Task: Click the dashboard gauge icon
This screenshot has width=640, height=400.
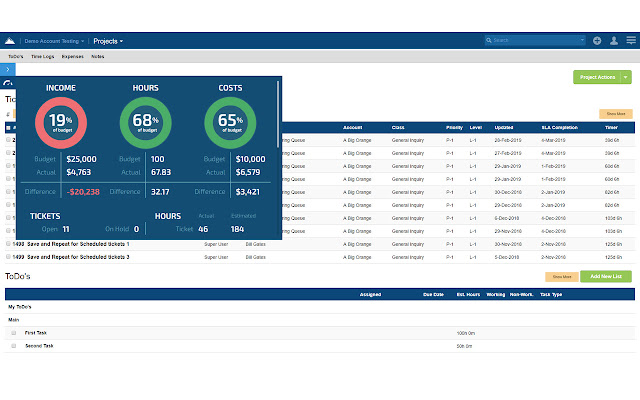Action: coord(8,85)
